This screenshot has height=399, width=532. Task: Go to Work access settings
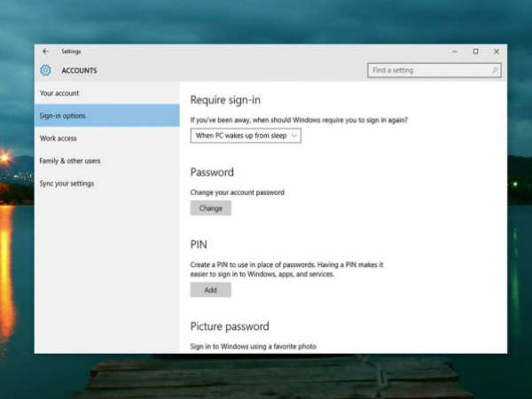click(59, 138)
